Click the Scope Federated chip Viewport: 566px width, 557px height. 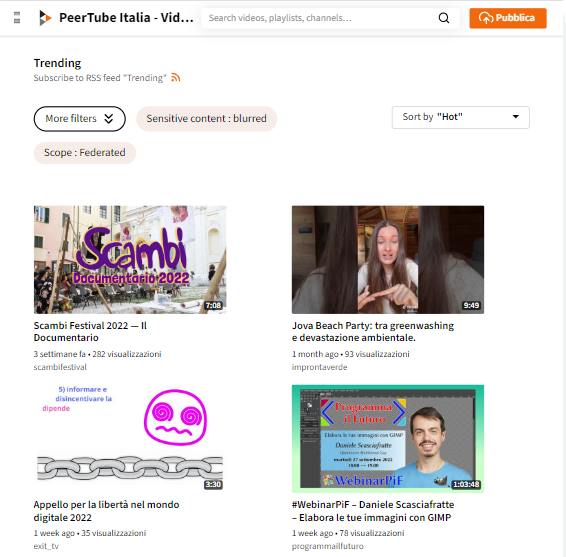tap(84, 153)
